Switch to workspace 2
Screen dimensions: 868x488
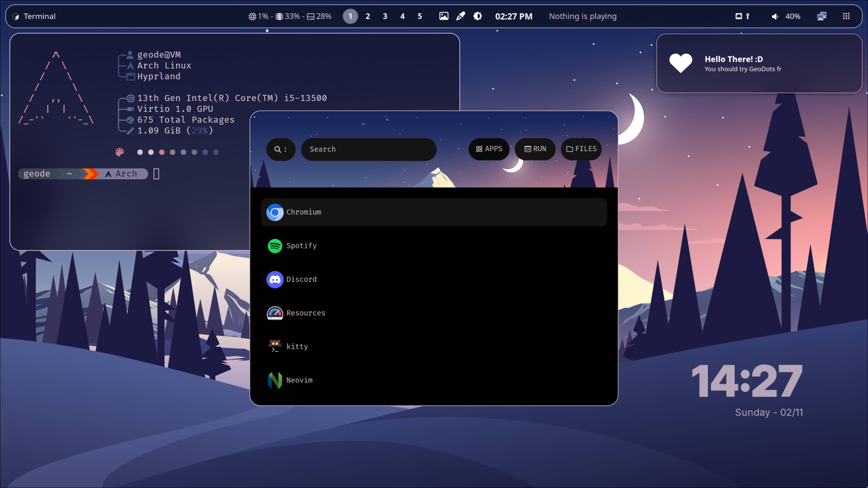pos(368,16)
